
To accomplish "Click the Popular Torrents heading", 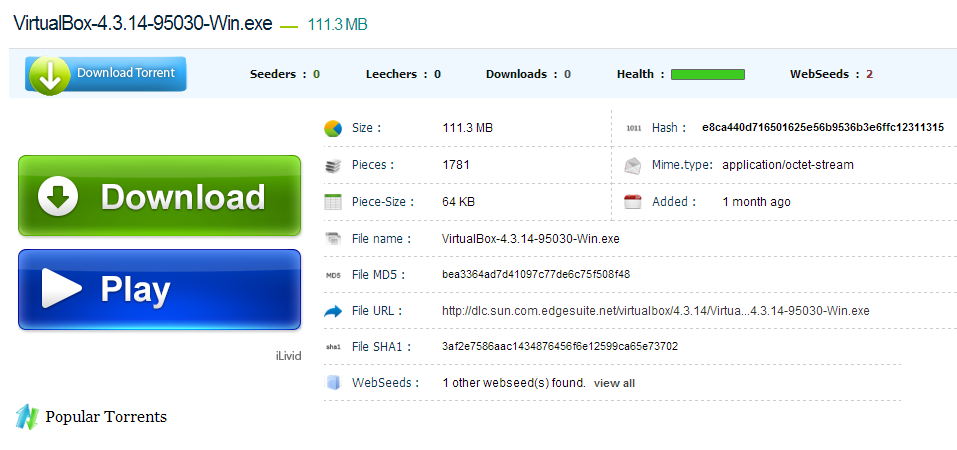I will 106,417.
